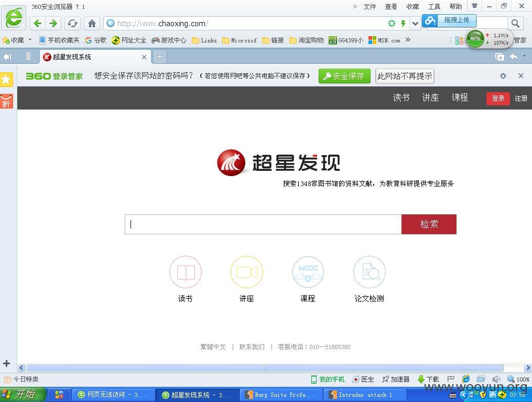Open the 联系我们 footer link
532x402 pixels.
pos(252,346)
